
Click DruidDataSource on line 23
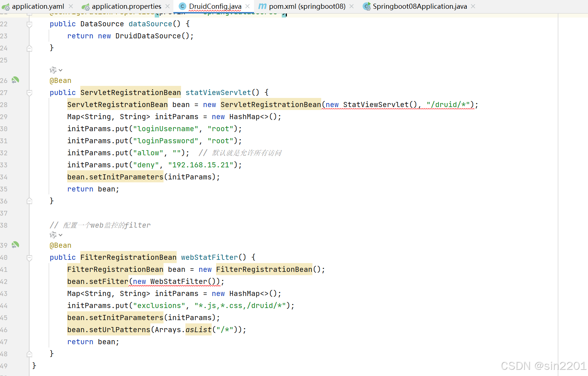click(148, 36)
